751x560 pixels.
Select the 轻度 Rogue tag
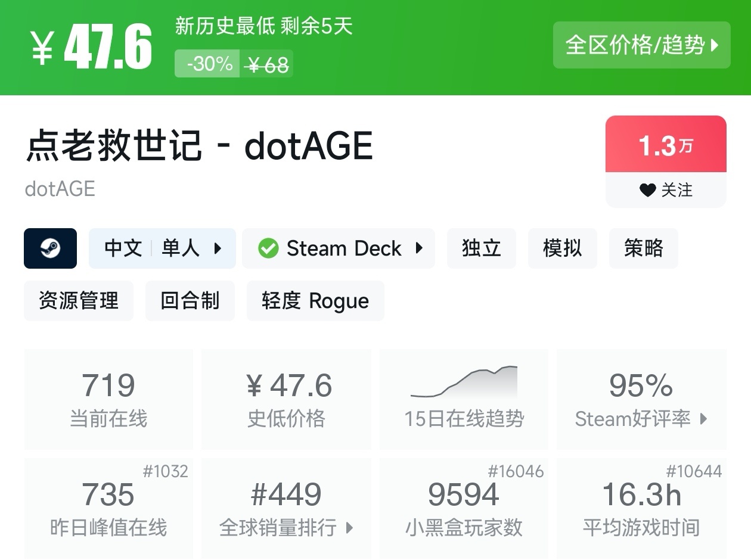pyautogui.click(x=315, y=301)
